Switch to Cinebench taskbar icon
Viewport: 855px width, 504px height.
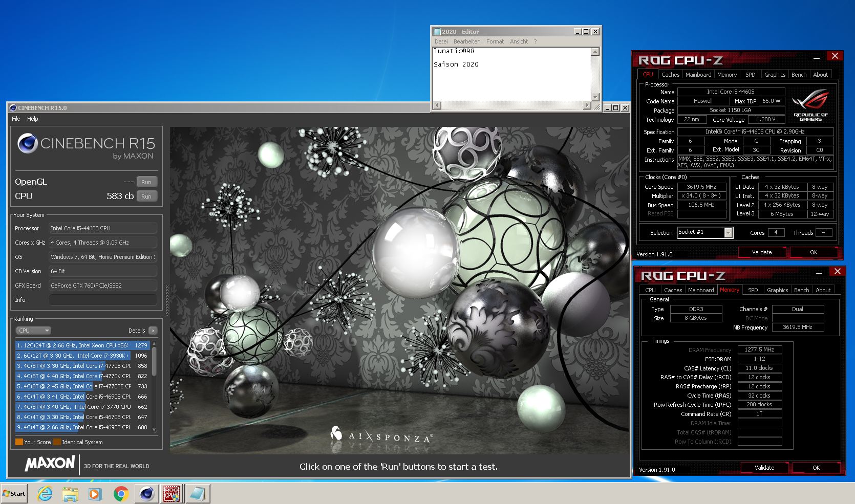coord(147,494)
